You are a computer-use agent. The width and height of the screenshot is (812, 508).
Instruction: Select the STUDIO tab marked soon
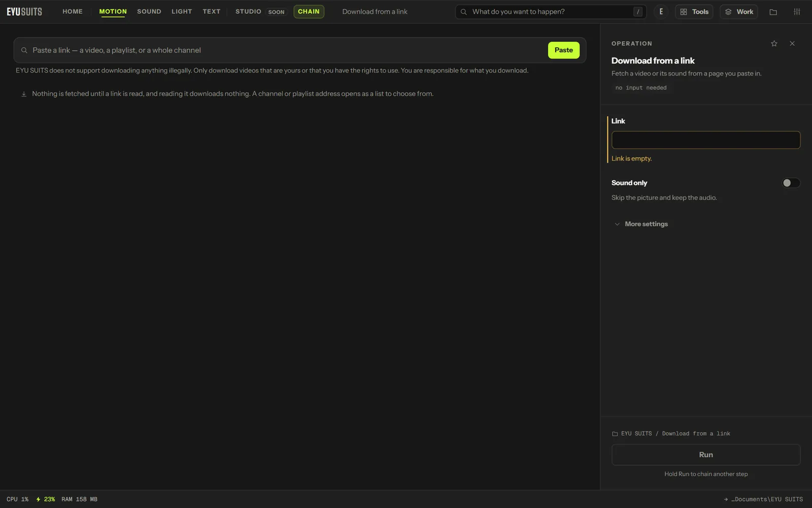261,12
